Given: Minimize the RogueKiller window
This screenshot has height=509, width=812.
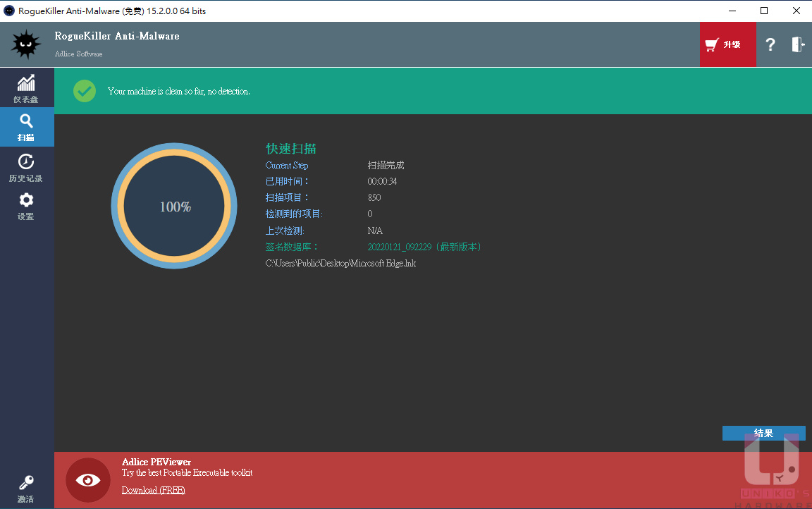Looking at the screenshot, I should click(732, 11).
